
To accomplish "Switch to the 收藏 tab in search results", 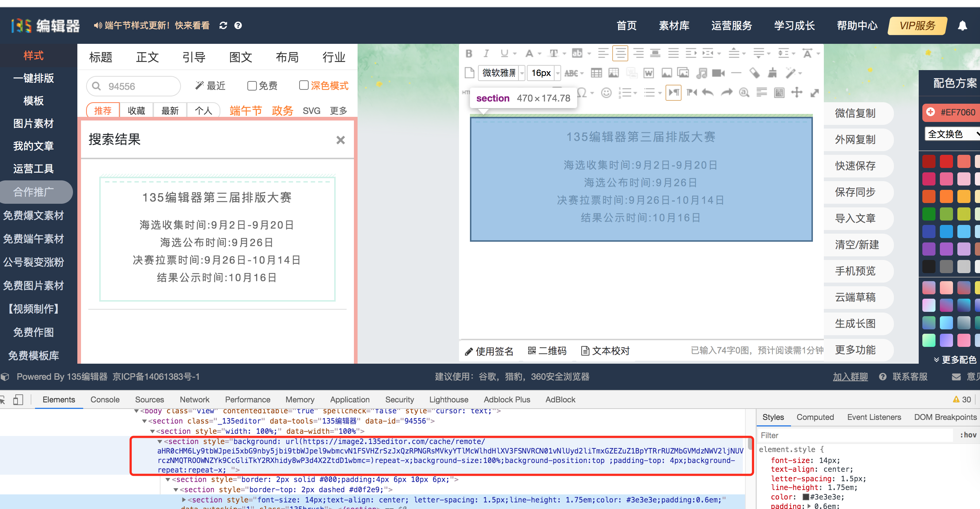I will click(x=136, y=110).
